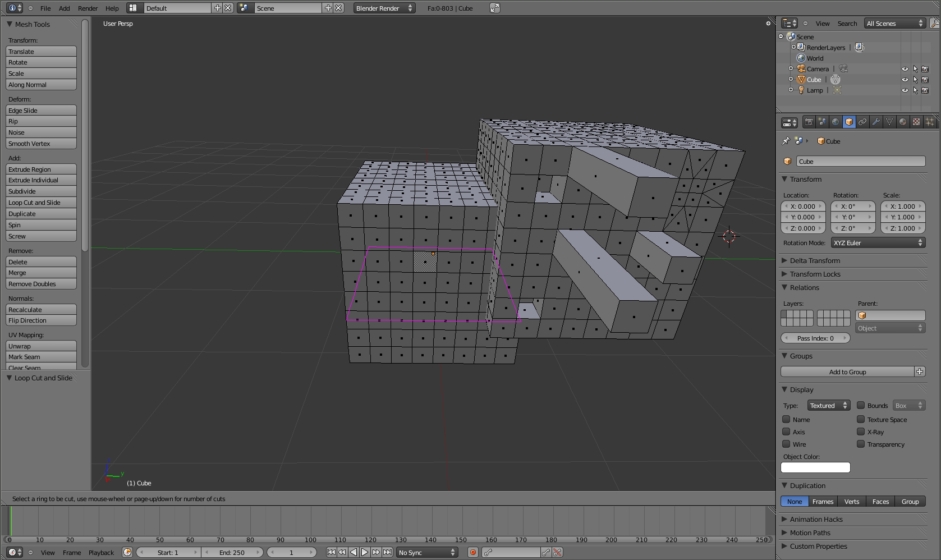Open the Material tab (sphere icon)
This screenshot has width=941, height=560.
point(903,122)
